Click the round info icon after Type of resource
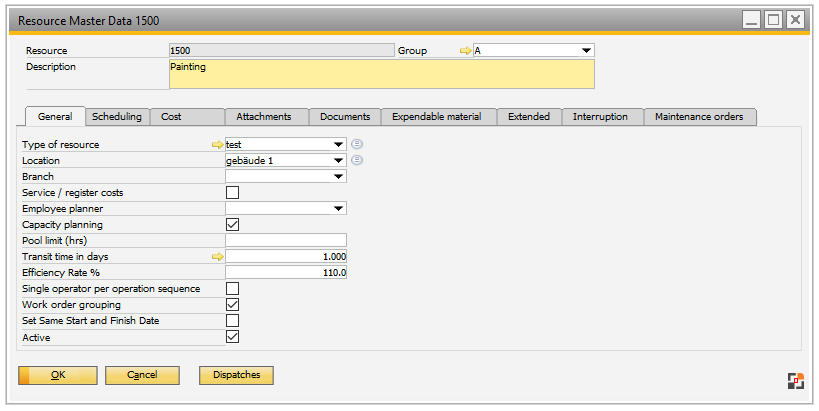819x411 pixels. pos(357,144)
